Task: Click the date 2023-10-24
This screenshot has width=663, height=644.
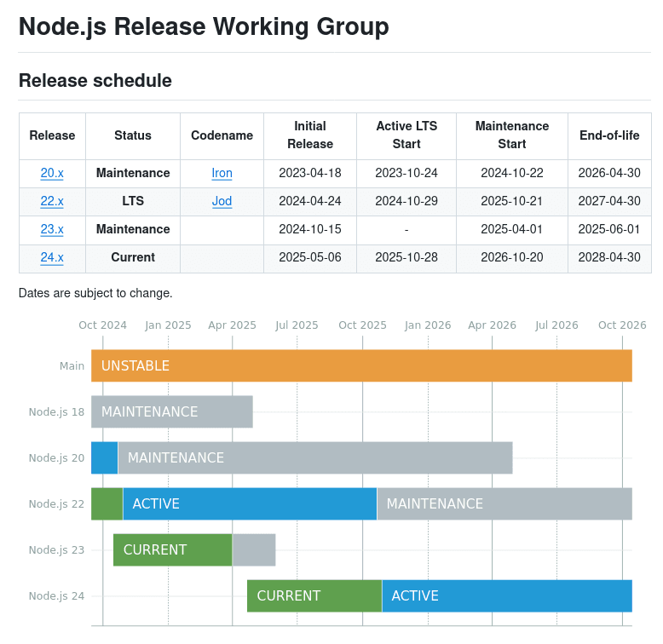Action: click(x=406, y=173)
